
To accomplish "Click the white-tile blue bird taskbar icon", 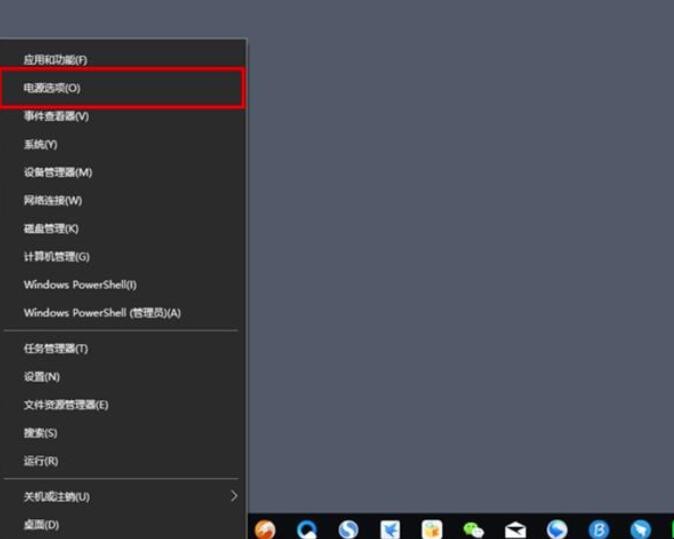I will coord(390,529).
